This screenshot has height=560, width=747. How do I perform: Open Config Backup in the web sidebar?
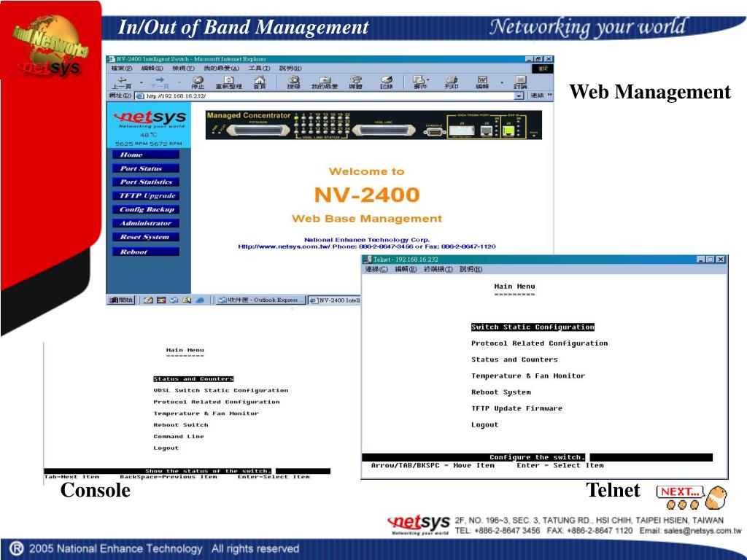point(146,209)
